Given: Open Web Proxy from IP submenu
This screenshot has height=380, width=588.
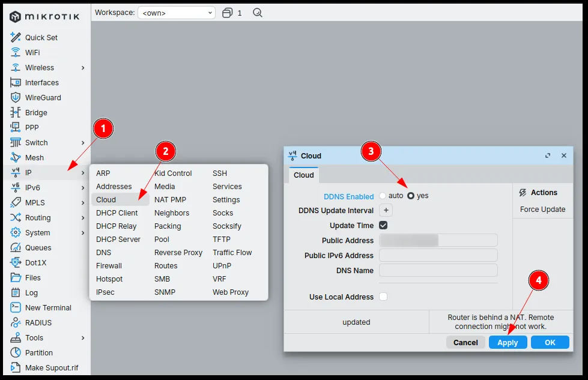Looking at the screenshot, I should pyautogui.click(x=231, y=292).
